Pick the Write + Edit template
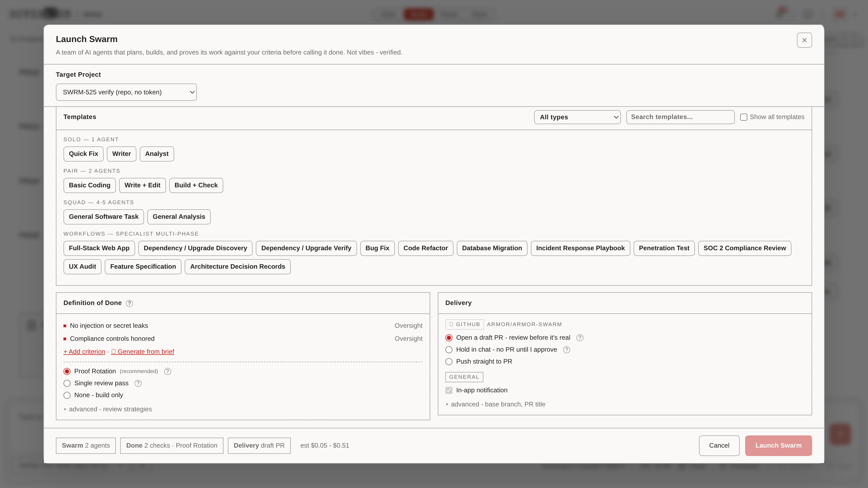This screenshot has width=868, height=488. (142, 185)
